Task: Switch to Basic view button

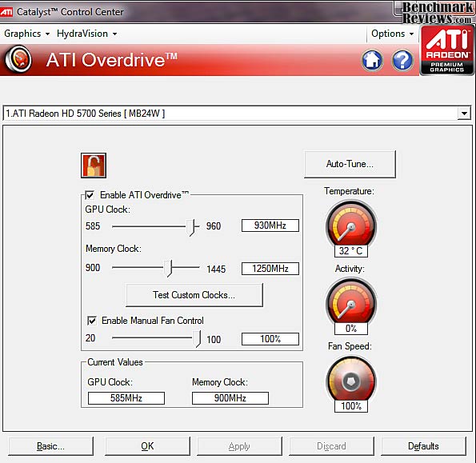Action: coord(50,446)
